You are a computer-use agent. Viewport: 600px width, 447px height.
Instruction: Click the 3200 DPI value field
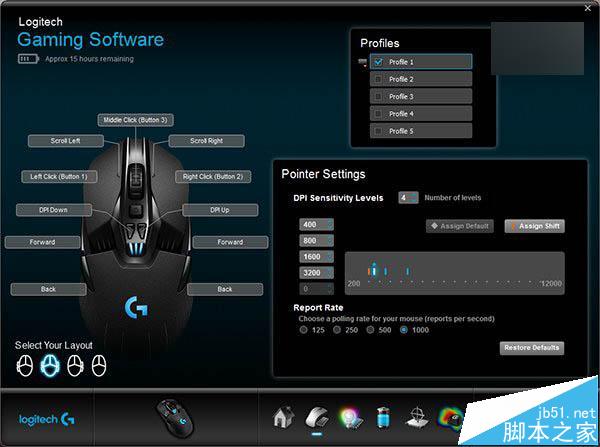(x=316, y=273)
